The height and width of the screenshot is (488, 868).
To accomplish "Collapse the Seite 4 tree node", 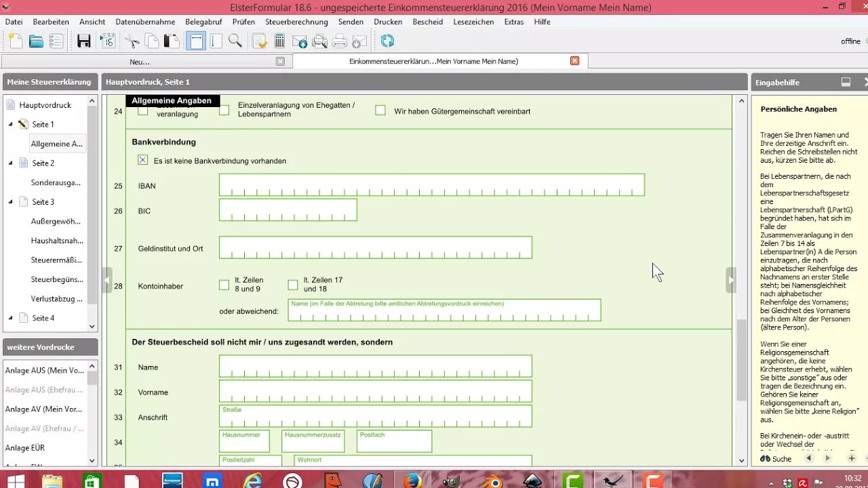I will (x=11, y=318).
